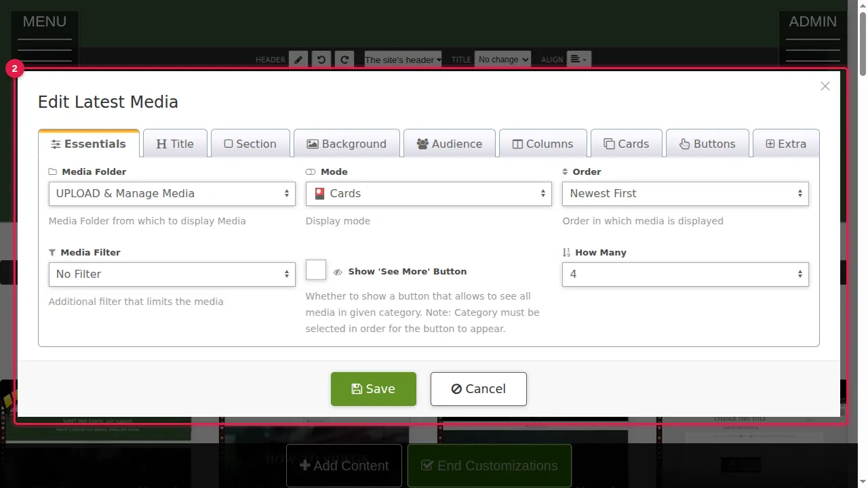Click the pencil edit icon in header toolbar
The image size is (868, 488).
298,60
